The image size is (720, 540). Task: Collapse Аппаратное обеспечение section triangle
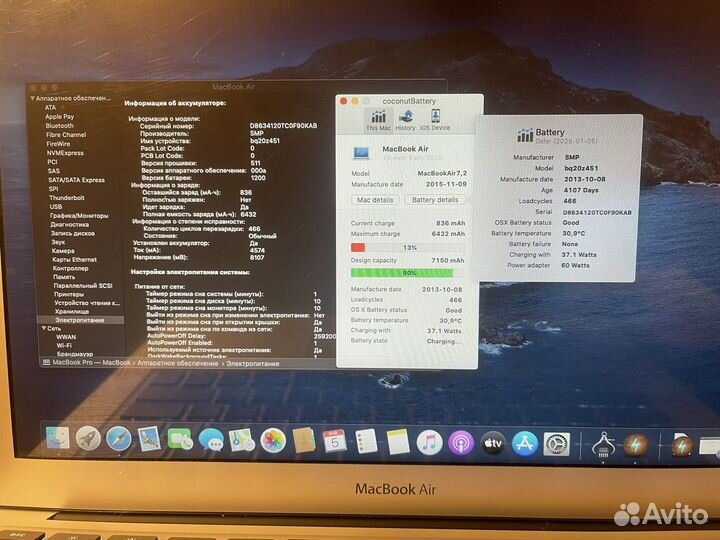click(33, 98)
